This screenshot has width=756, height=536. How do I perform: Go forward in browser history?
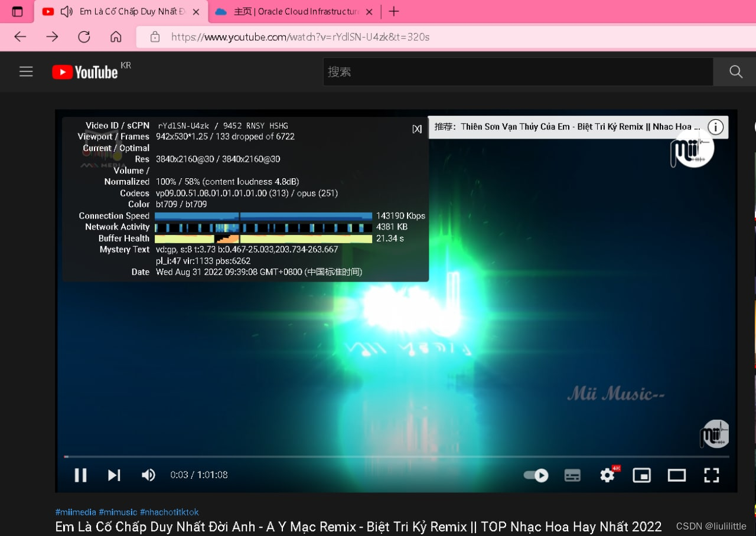[52, 37]
